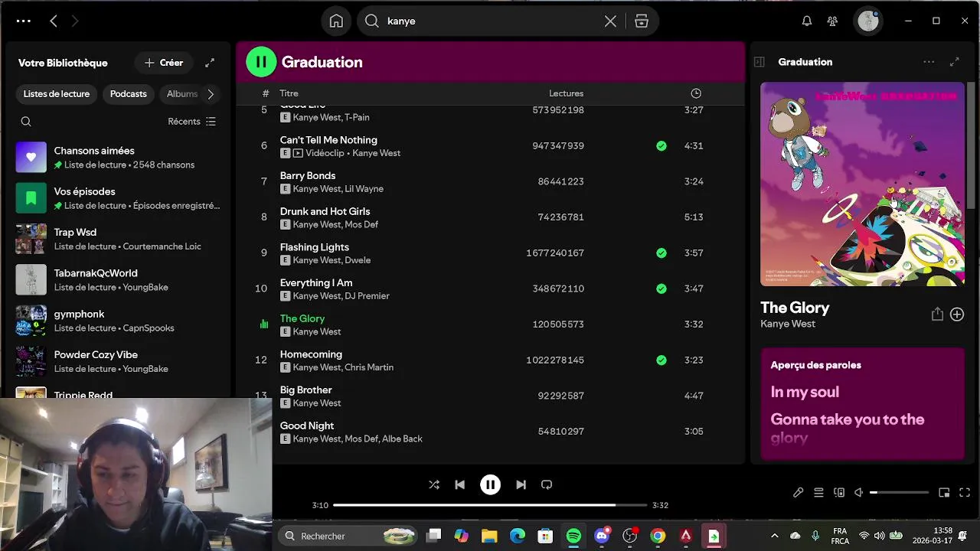Open the DJ Premier artist link

[x=367, y=296]
